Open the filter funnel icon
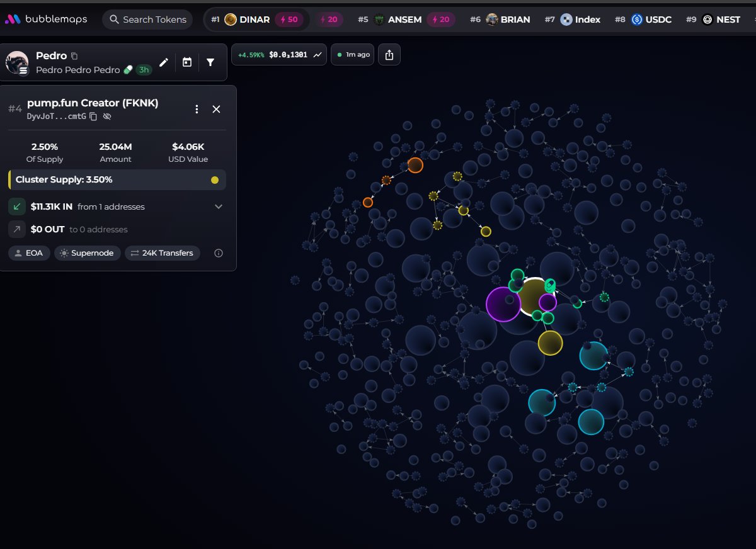 coord(210,62)
